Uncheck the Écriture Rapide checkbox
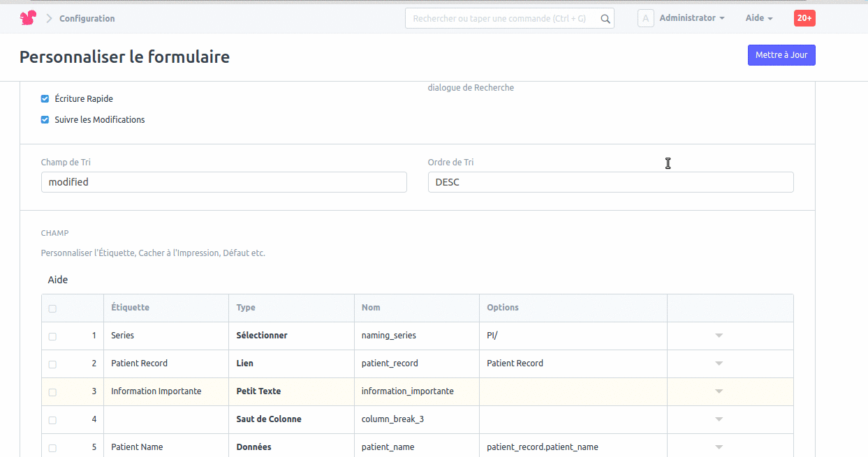The width and height of the screenshot is (868, 457). click(45, 99)
